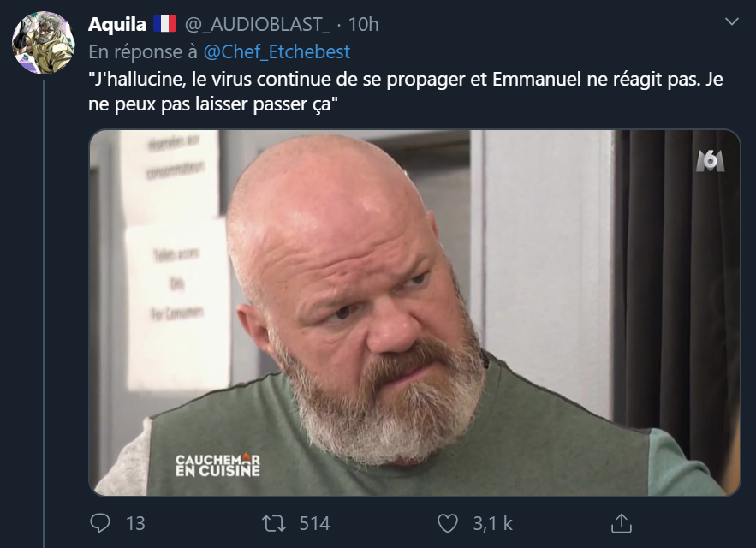Open the Cauchemar en cuisine image

(x=414, y=313)
